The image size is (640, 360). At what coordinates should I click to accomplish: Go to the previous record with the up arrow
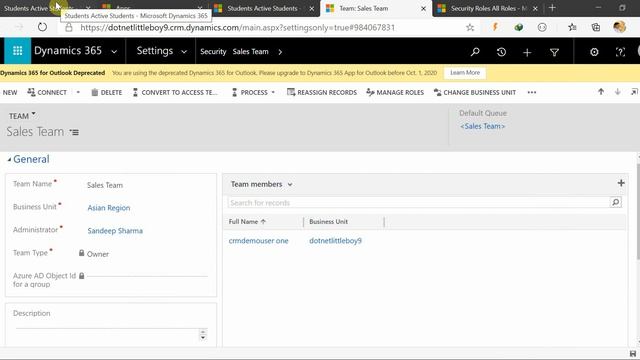point(601,92)
